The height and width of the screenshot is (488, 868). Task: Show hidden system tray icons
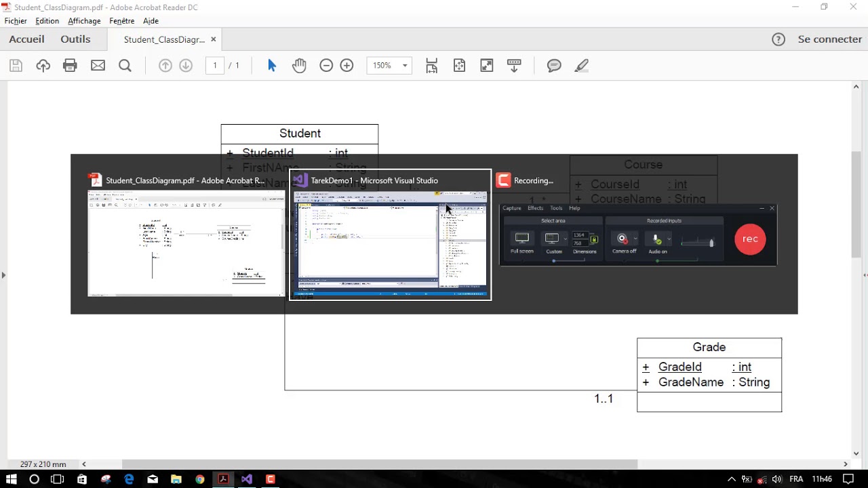[732, 479]
